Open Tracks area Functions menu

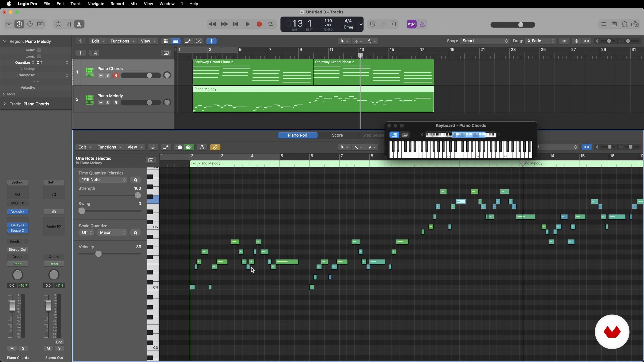tap(122, 41)
